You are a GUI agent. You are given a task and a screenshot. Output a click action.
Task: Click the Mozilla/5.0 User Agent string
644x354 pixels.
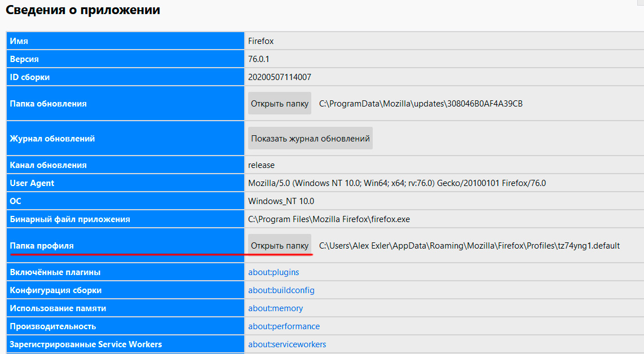click(x=396, y=183)
